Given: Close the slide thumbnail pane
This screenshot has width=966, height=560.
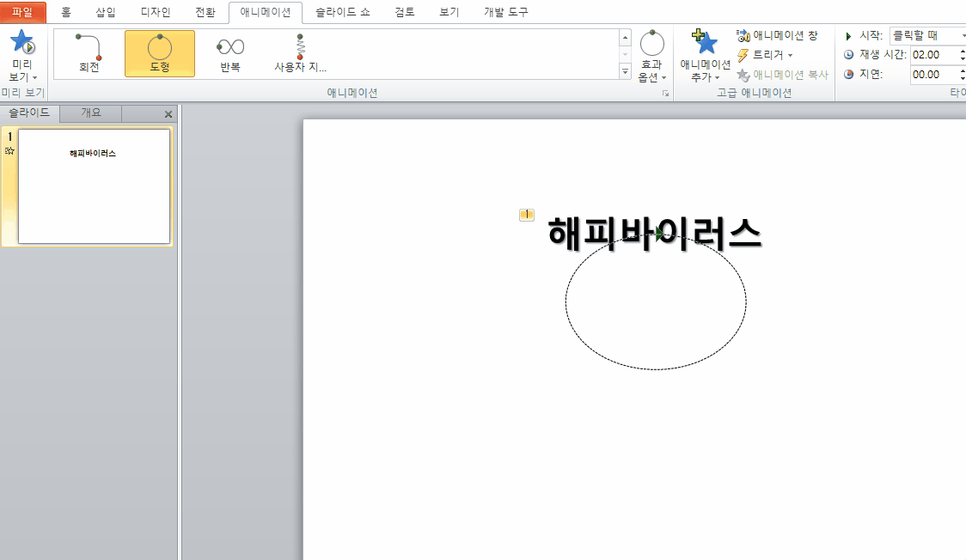Looking at the screenshot, I should click(168, 114).
